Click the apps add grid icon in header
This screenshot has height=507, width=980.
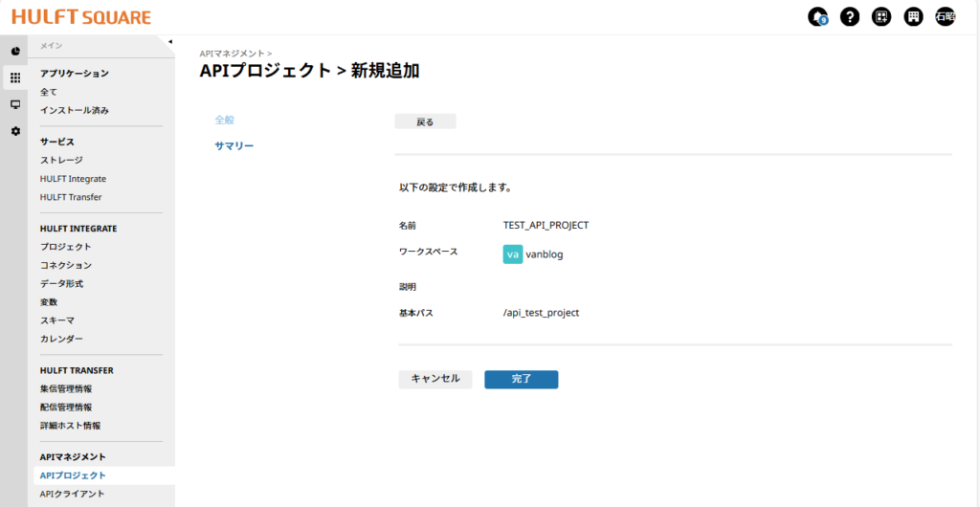click(x=881, y=17)
